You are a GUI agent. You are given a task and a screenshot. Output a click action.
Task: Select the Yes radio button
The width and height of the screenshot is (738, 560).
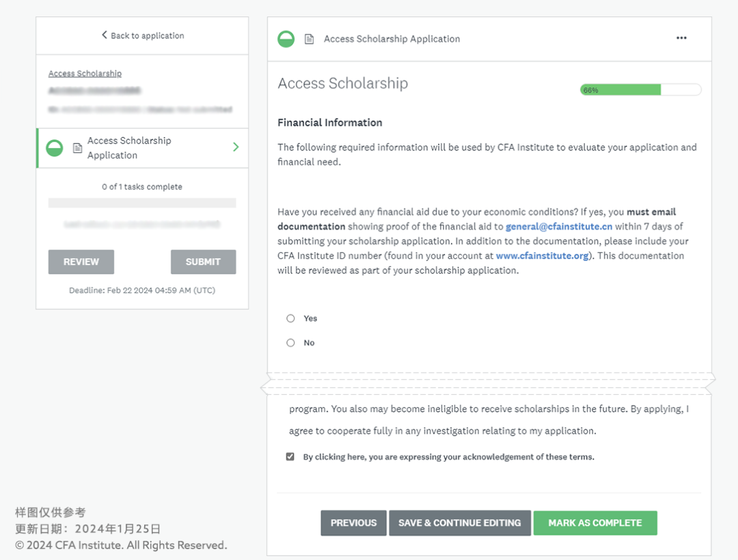[x=291, y=318]
